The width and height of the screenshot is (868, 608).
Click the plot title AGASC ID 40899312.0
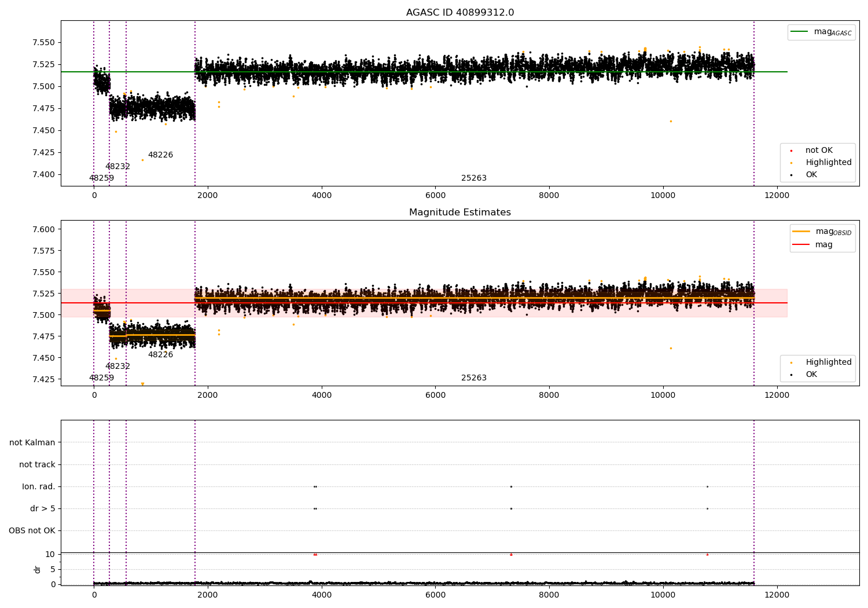coord(460,13)
